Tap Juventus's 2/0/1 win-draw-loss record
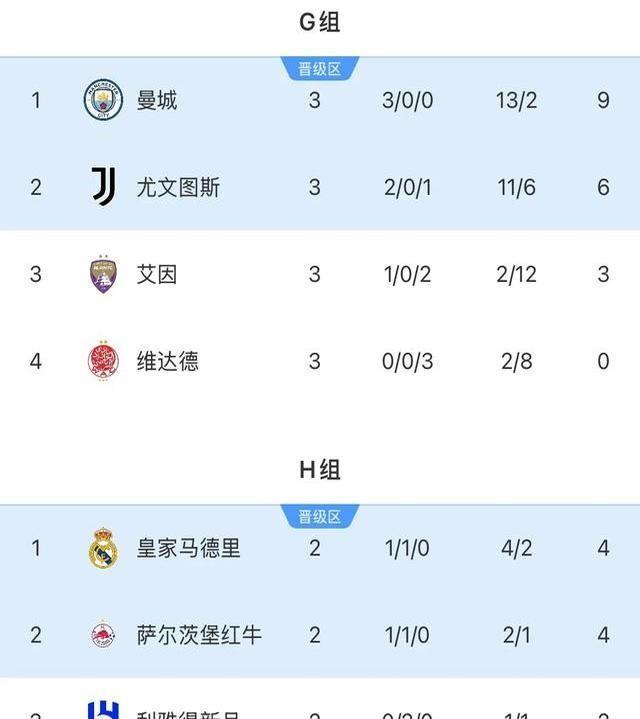Image resolution: width=640 pixels, height=719 pixels. tap(408, 188)
